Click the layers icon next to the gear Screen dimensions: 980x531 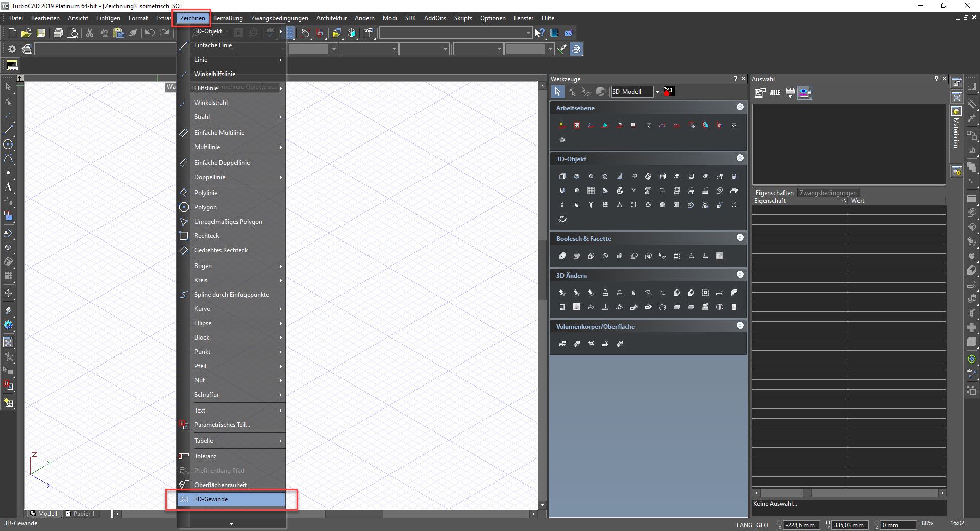(x=27, y=49)
